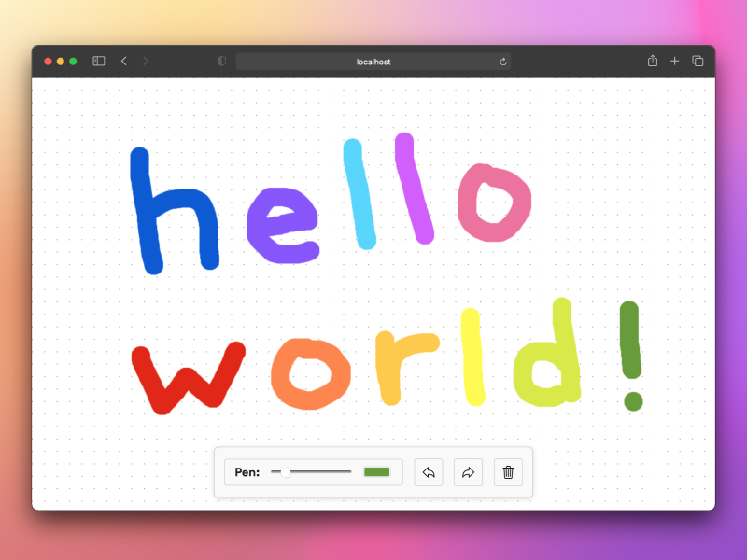The image size is (747, 560).
Task: Click the forward navigation arrow
Action: [x=146, y=61]
